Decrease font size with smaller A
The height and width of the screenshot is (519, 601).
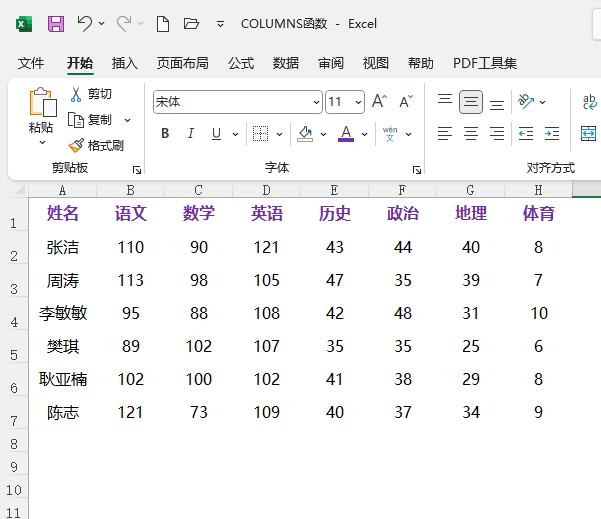tap(406, 102)
